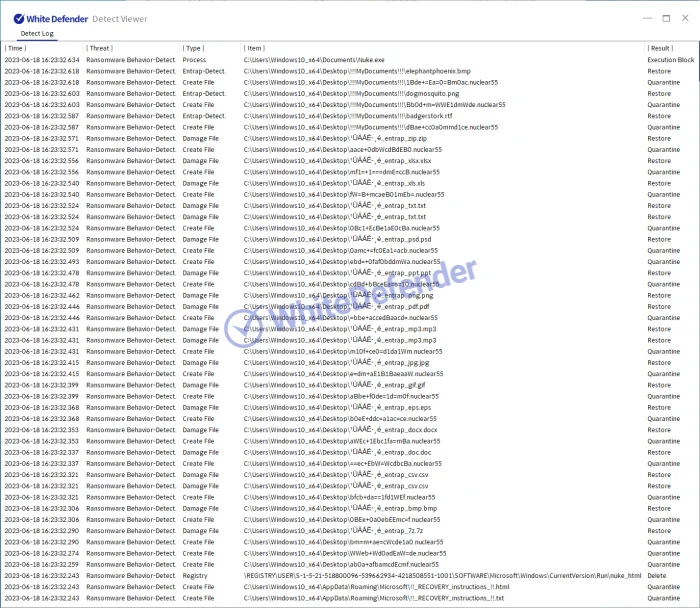The image size is (700, 608).
Task: Switch to the Detect Log tab
Action: (38, 34)
